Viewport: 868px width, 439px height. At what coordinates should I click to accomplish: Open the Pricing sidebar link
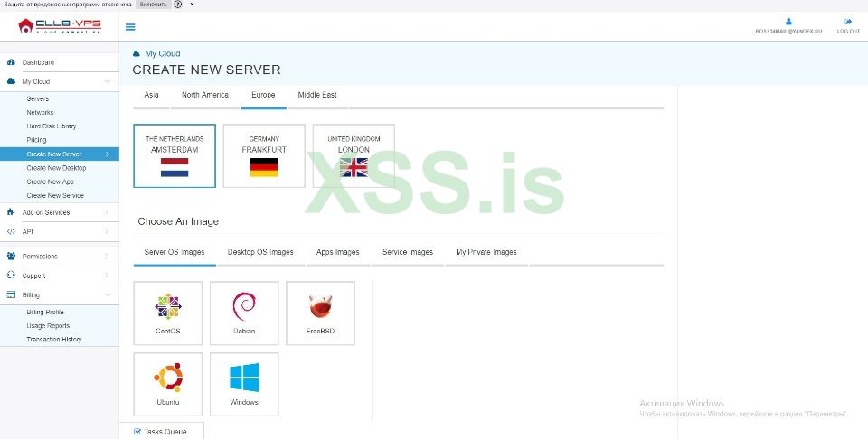pos(36,140)
